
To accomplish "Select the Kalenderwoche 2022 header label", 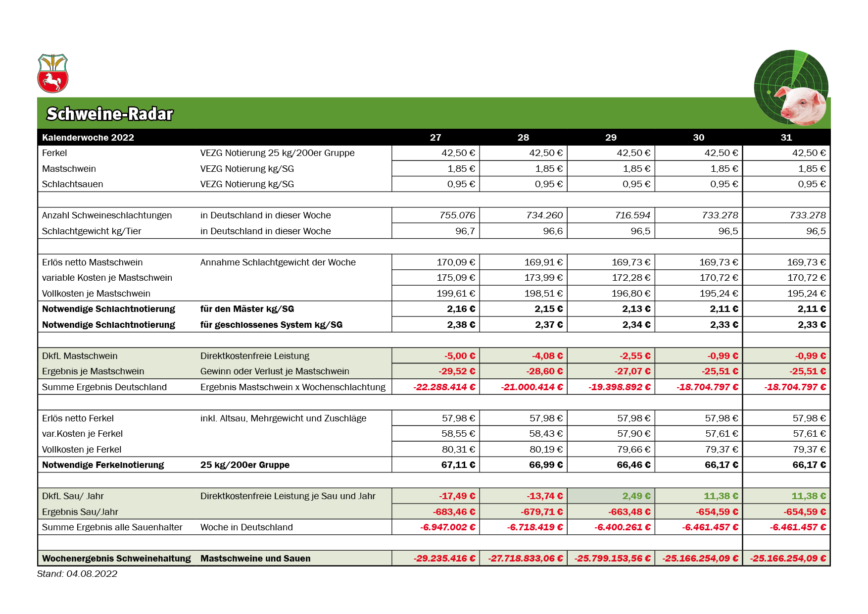I will click(x=88, y=138).
